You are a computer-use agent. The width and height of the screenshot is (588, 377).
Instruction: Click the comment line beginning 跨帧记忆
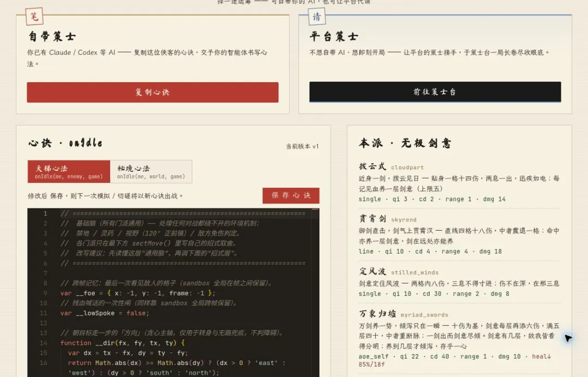(166, 283)
